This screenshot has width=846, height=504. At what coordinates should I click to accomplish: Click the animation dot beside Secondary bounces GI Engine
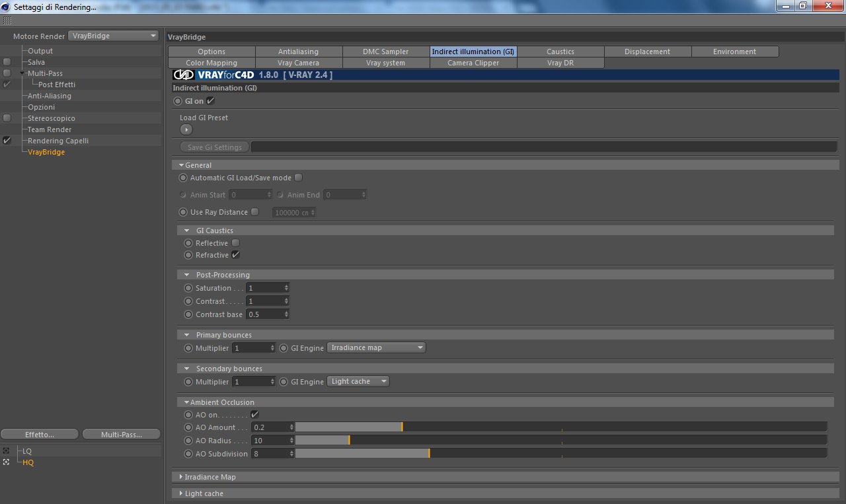click(284, 382)
